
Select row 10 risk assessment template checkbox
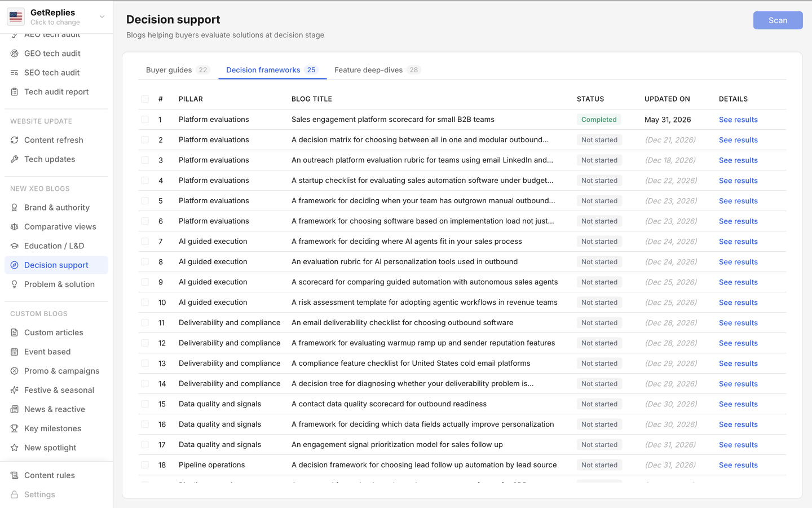coord(145,303)
